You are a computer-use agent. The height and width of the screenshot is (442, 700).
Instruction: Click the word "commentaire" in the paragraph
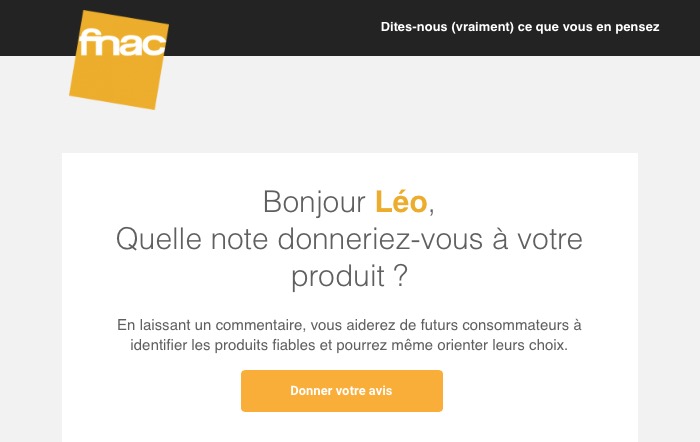point(260,325)
